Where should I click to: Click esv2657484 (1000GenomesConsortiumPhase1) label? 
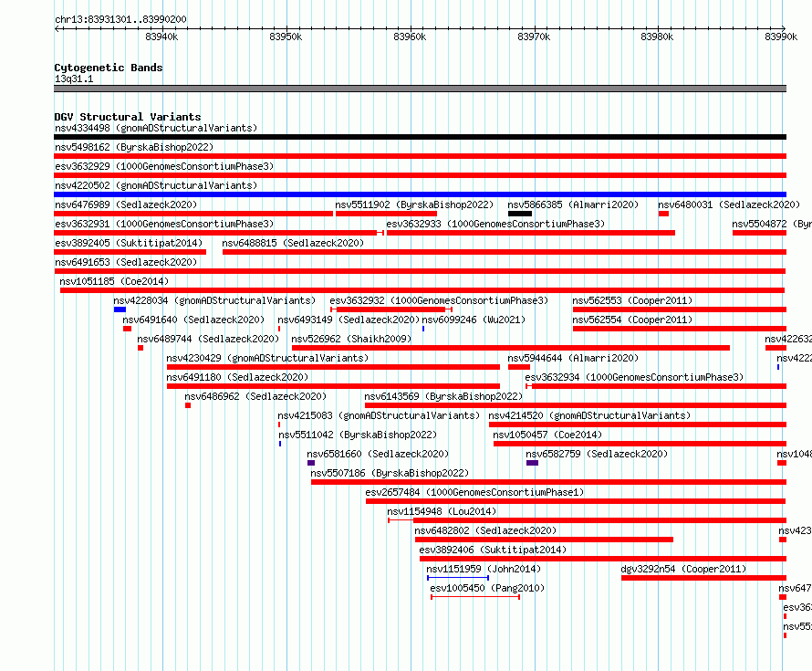[474, 492]
